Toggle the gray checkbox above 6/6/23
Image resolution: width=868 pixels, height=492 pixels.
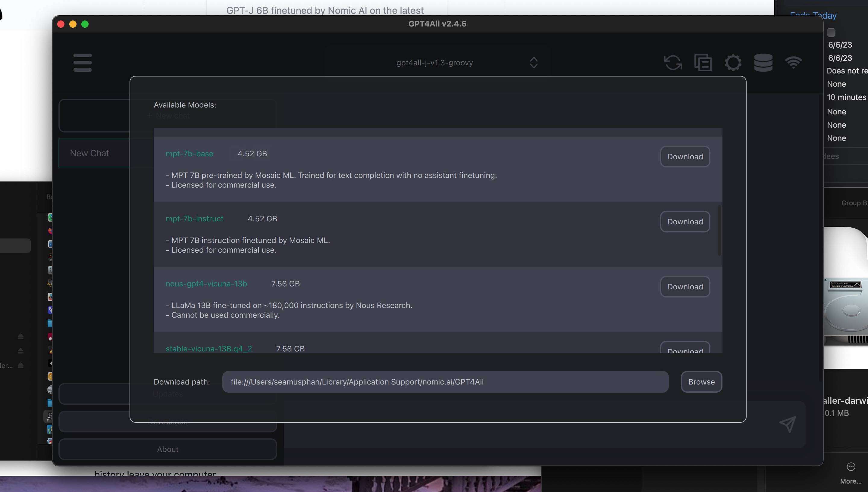click(x=831, y=33)
